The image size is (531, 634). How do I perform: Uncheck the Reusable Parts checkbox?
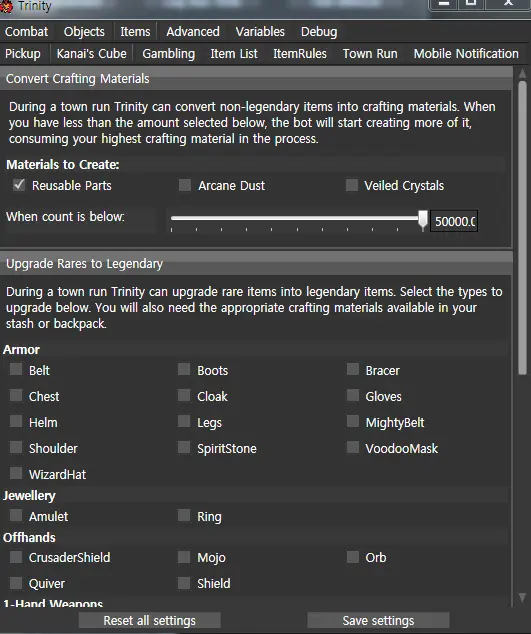tap(19, 185)
